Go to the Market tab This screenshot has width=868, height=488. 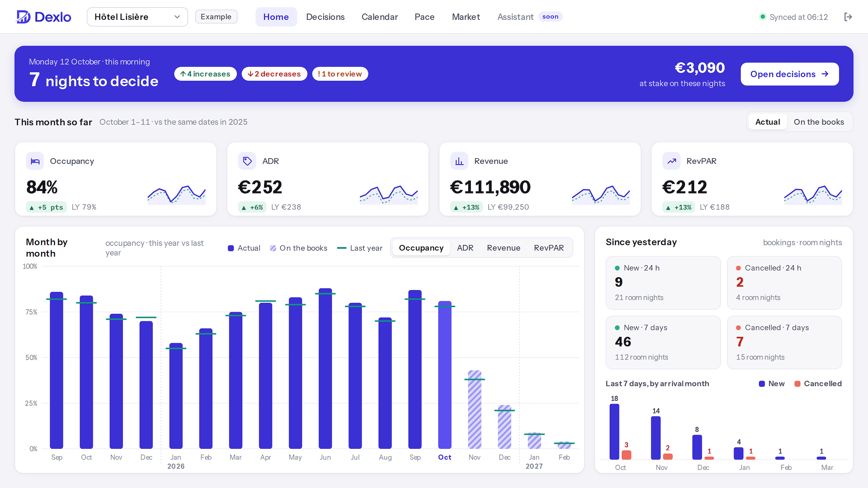466,17
